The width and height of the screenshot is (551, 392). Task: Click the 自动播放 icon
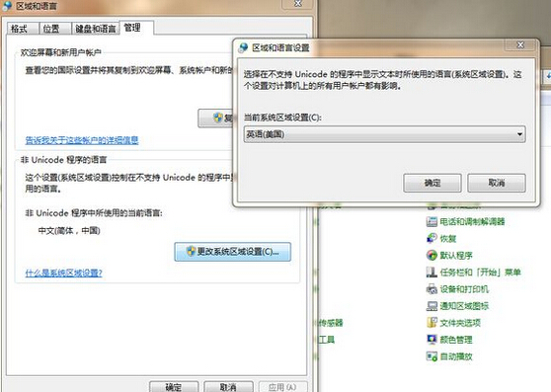point(432,356)
